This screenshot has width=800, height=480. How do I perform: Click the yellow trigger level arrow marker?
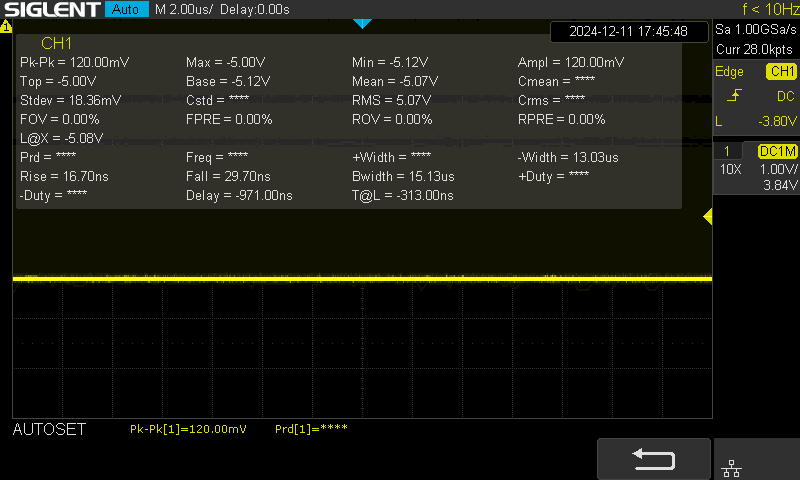coord(707,217)
